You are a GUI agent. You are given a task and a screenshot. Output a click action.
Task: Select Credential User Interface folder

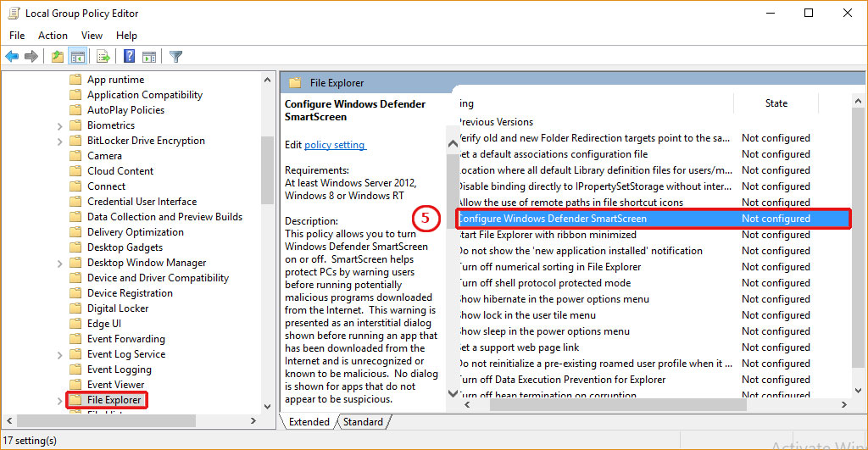coord(142,202)
